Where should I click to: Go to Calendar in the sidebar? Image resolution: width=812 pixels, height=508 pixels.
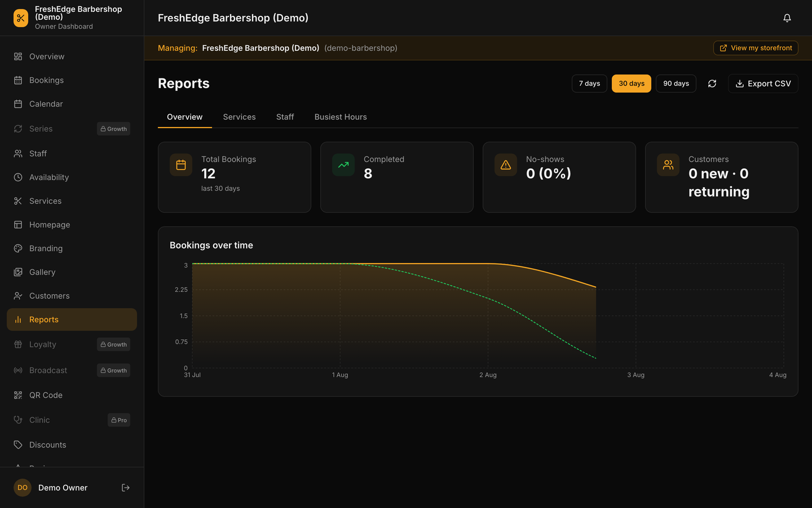coord(72,104)
